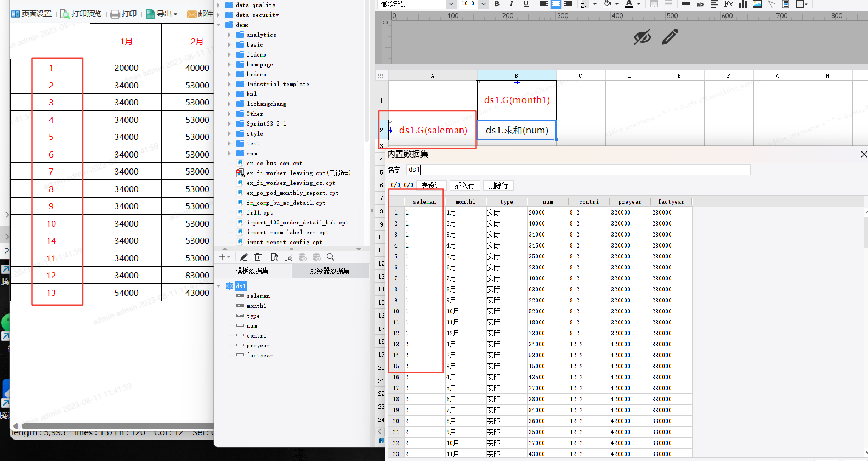Click the merge cells icon
The height and width of the screenshot is (461, 868).
pyautogui.click(x=654, y=4)
